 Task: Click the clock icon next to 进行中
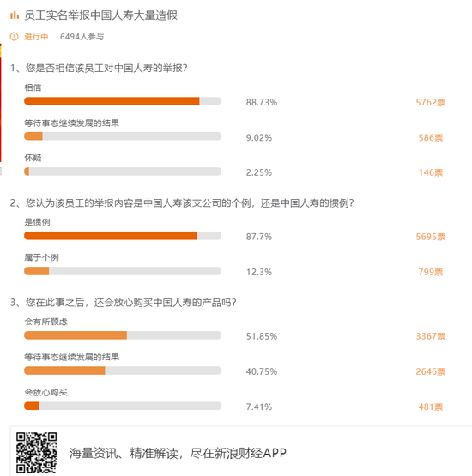[x=15, y=37]
